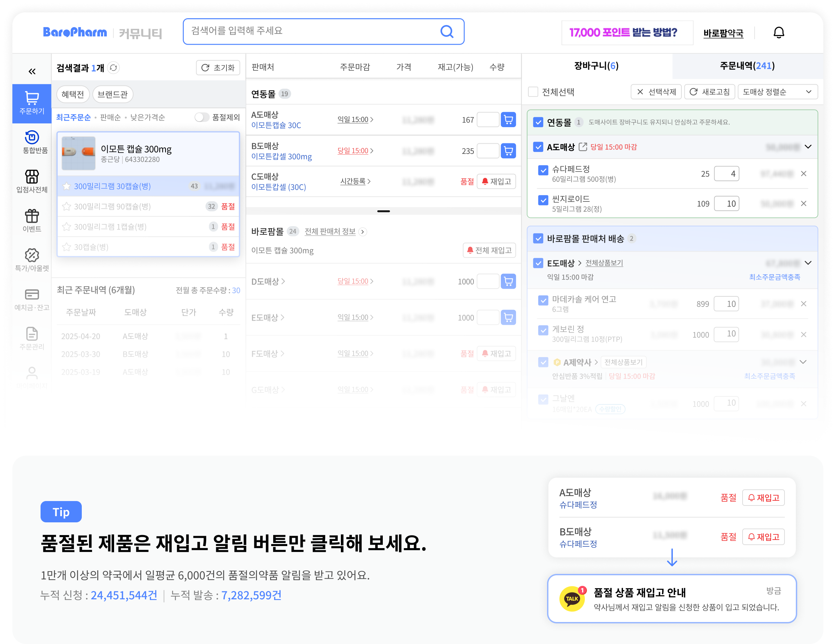Viewport: 835px width, 644px height.
Task: Open the notification bell
Action: click(778, 33)
